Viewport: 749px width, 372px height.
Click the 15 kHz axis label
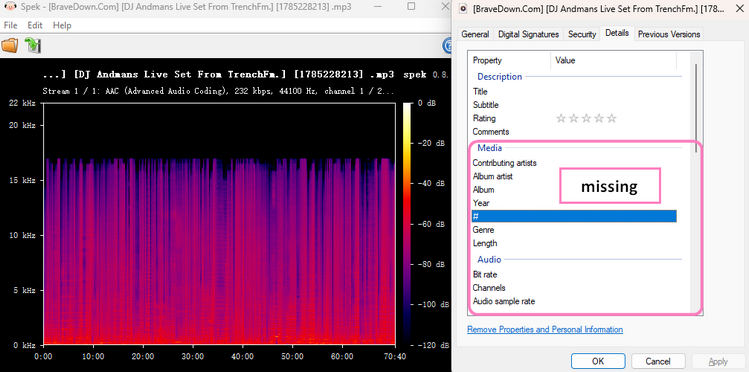click(23, 181)
